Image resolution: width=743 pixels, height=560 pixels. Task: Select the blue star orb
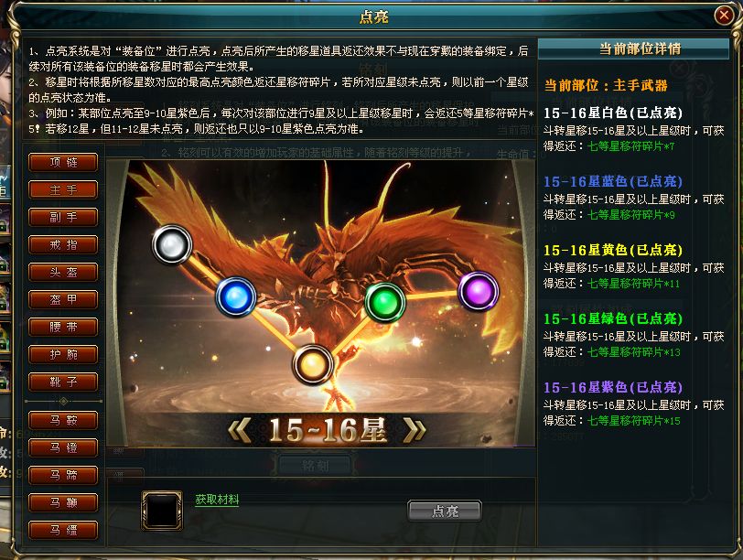click(236, 297)
